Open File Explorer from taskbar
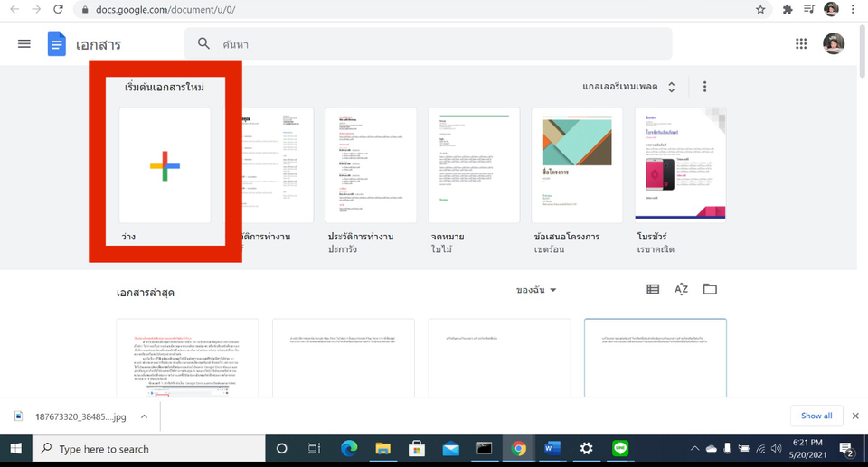868x467 pixels. click(382, 449)
